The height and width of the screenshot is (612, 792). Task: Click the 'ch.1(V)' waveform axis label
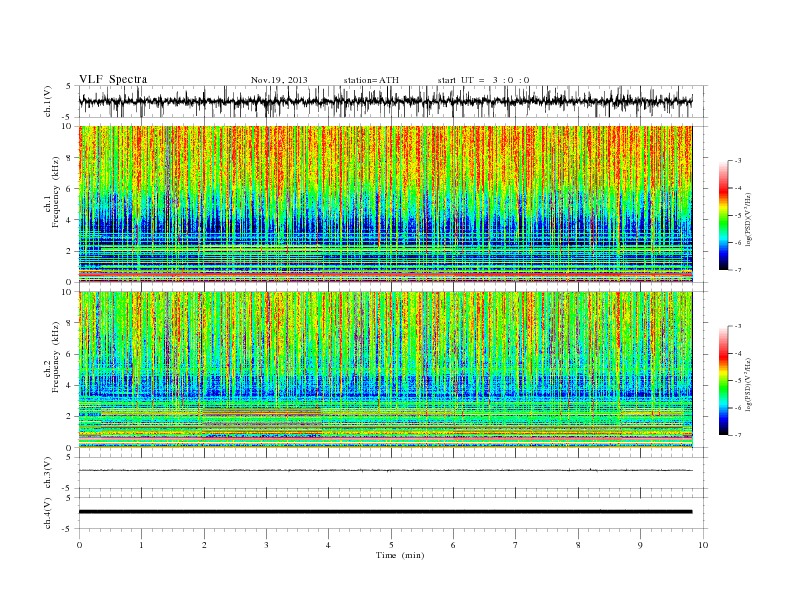click(x=48, y=101)
